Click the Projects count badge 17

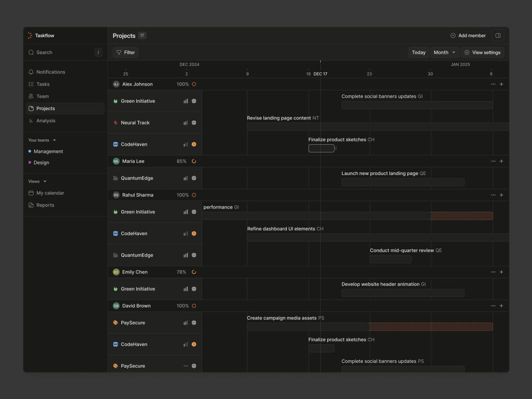[142, 35]
